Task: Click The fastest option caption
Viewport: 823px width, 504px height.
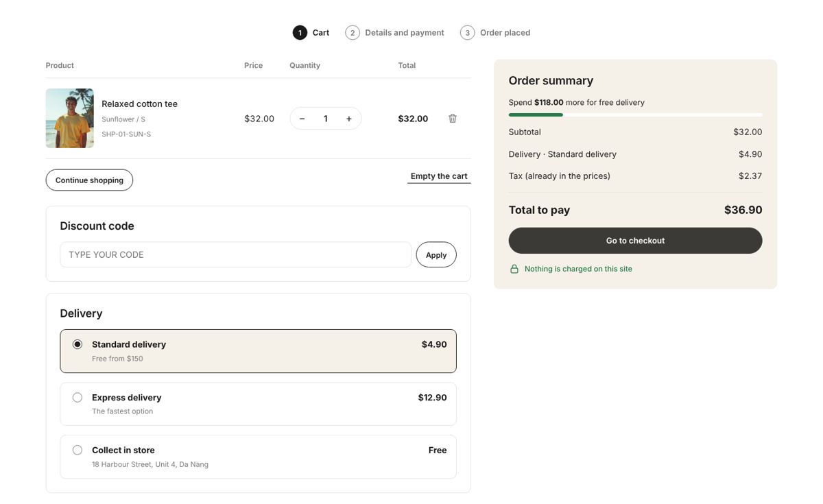Action: tap(123, 411)
